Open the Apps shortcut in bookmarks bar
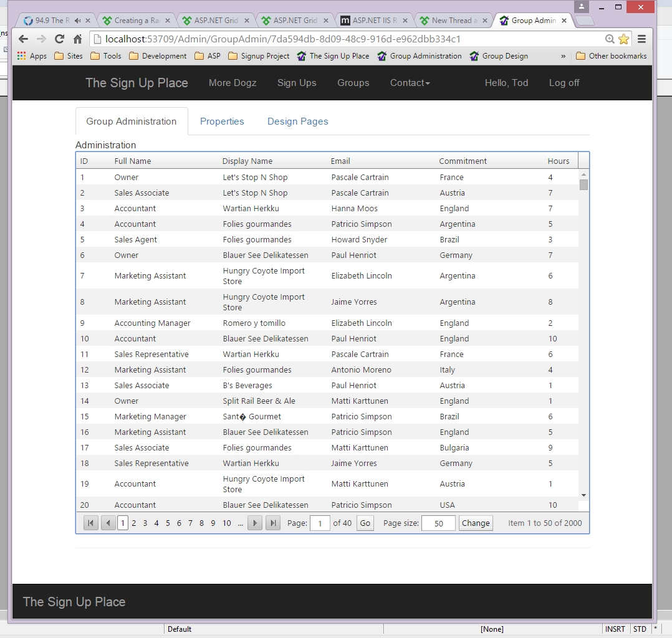The width and height of the screenshot is (672, 638). tap(32, 56)
